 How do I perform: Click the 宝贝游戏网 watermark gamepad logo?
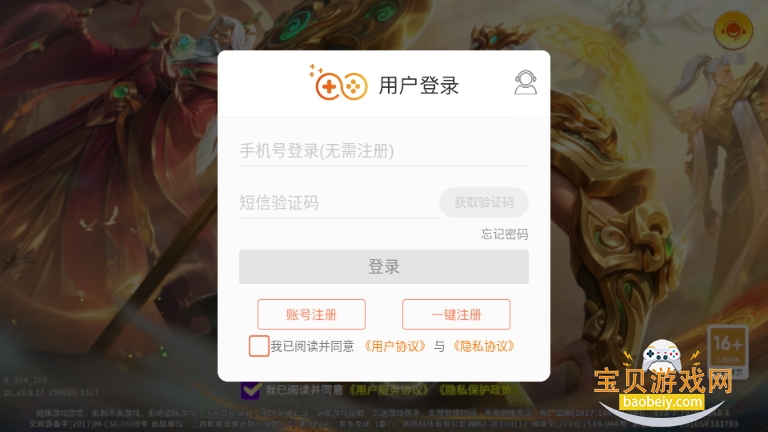(x=661, y=356)
